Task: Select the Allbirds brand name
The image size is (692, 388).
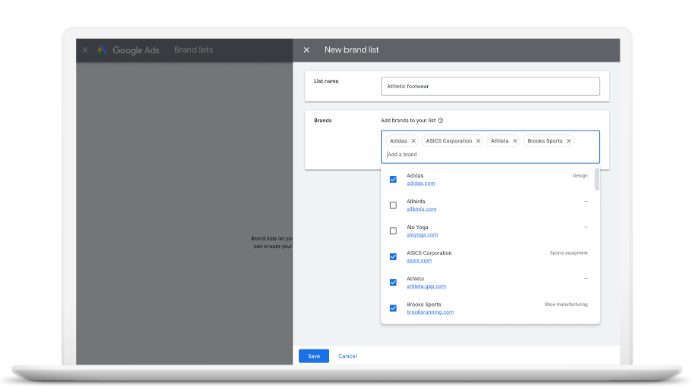Action: tap(416, 201)
